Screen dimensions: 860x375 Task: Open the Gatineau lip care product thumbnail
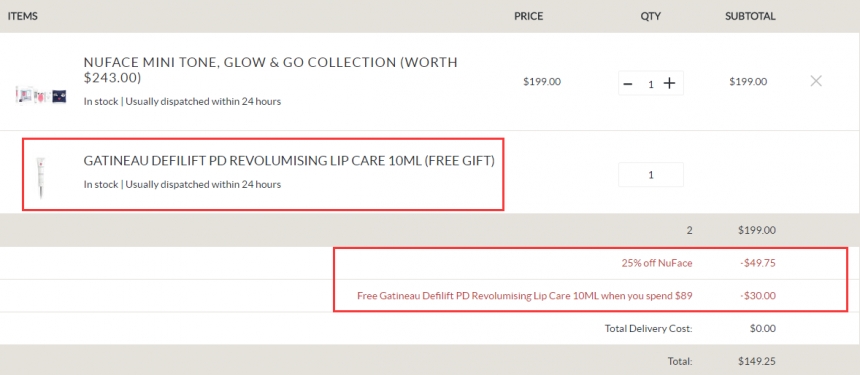41,175
